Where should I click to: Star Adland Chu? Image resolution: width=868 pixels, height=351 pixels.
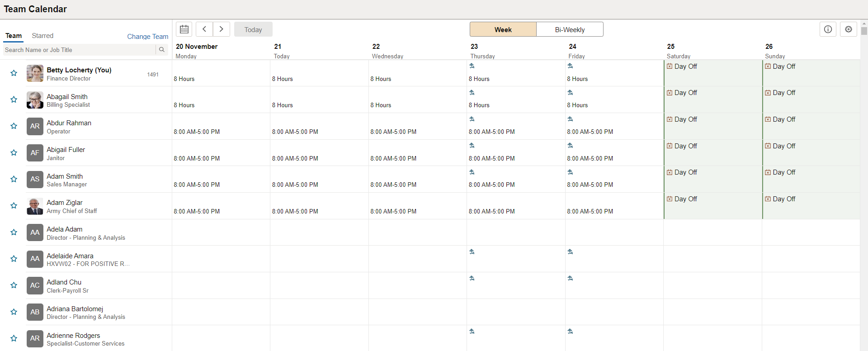click(x=14, y=285)
